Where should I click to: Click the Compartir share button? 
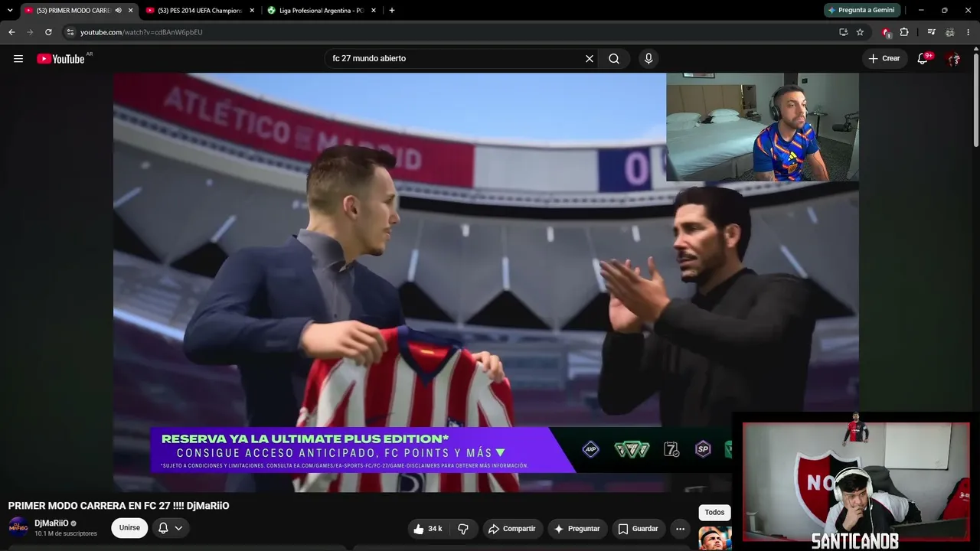tap(512, 529)
